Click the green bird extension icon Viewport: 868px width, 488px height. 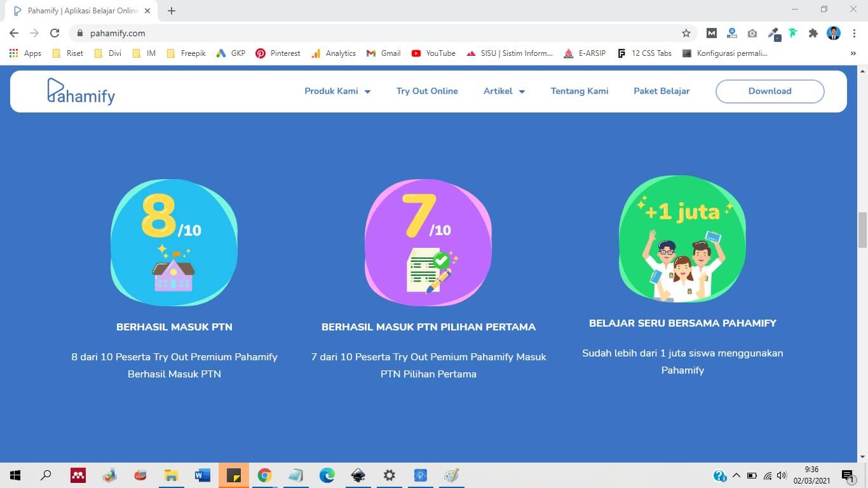[793, 33]
